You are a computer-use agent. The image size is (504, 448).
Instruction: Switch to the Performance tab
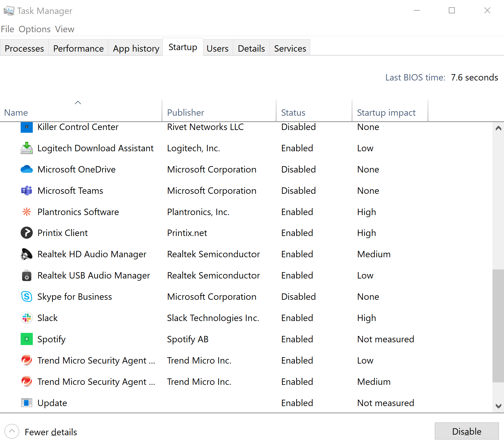(78, 48)
